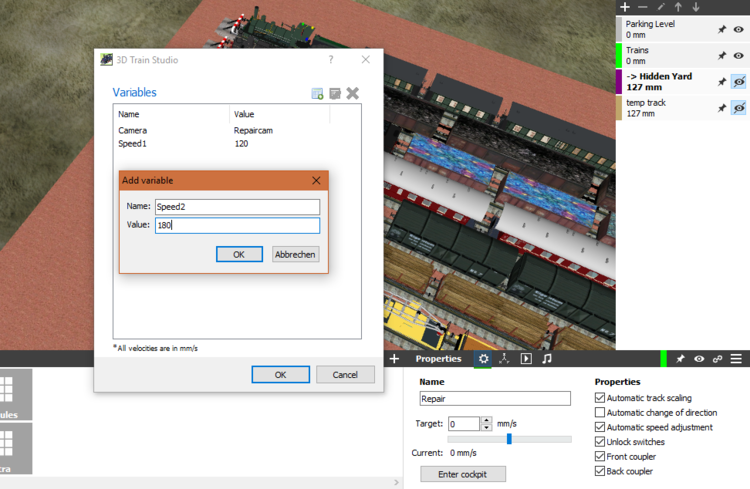Viewport: 750px width, 489px height.
Task: Click the add variable icon in Variables dialog
Action: [317, 93]
